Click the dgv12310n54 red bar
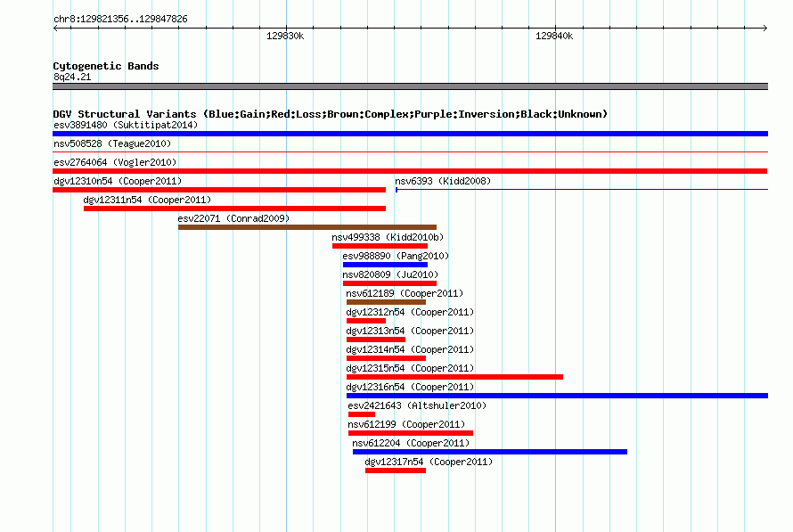The width and height of the screenshot is (793, 532). click(219, 190)
